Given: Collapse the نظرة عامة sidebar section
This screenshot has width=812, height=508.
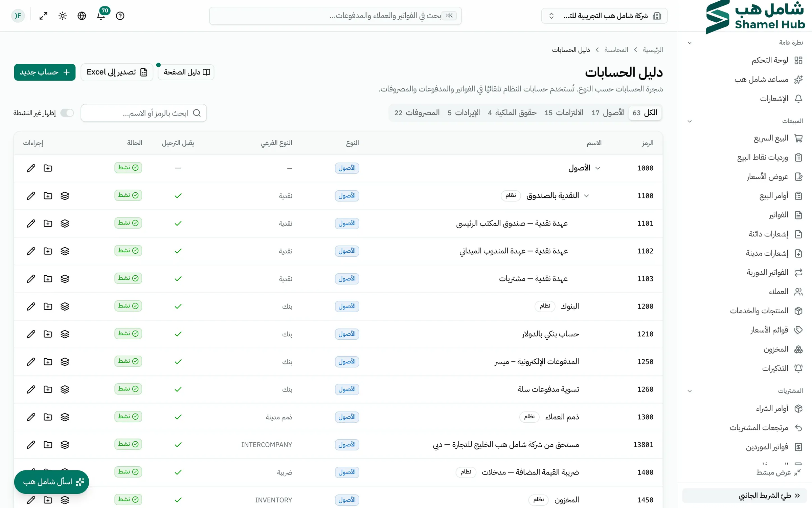Looking at the screenshot, I should [690, 43].
